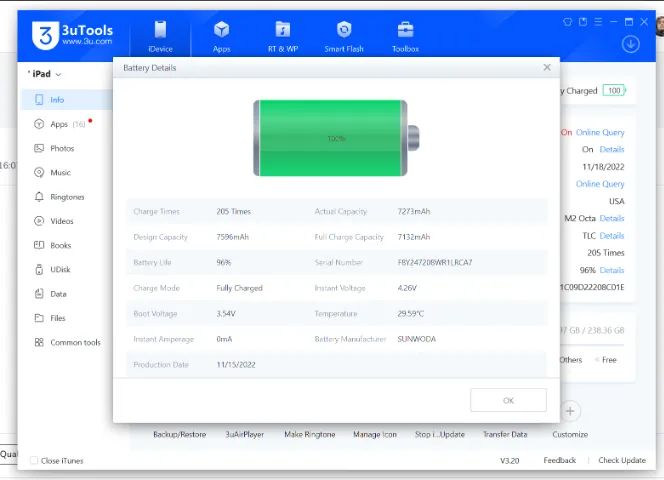Select Ringtones in the sidebar
Viewport: 664px width, 480px height.
[x=67, y=197]
